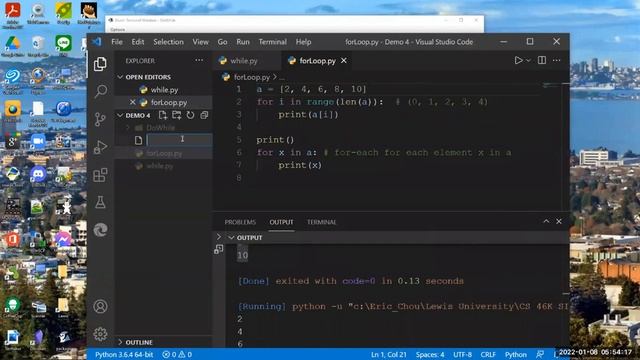The height and width of the screenshot is (360, 640).
Task: Open the Go menu
Action: (222, 42)
